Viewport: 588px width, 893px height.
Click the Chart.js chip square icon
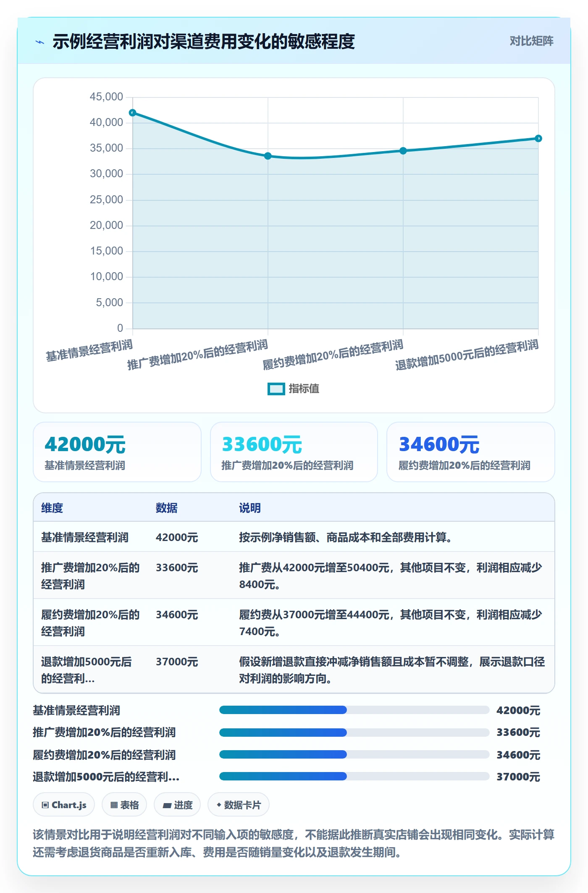point(45,805)
